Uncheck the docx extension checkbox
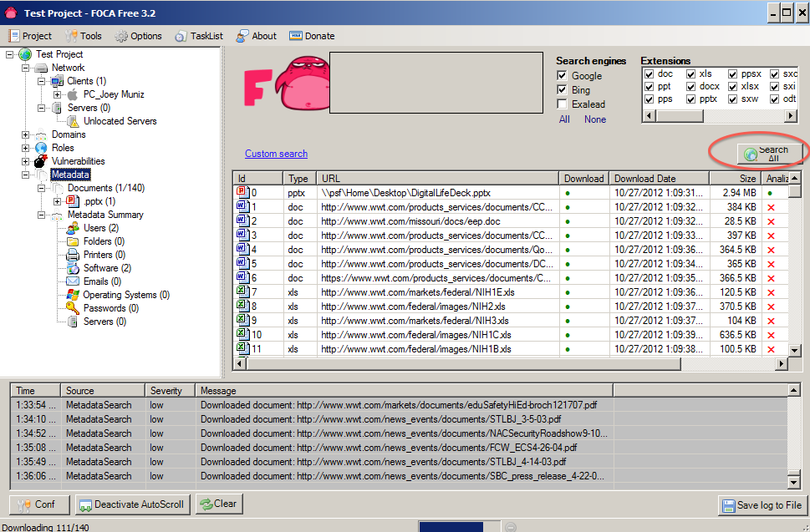The height and width of the screenshot is (532, 810). (691, 87)
